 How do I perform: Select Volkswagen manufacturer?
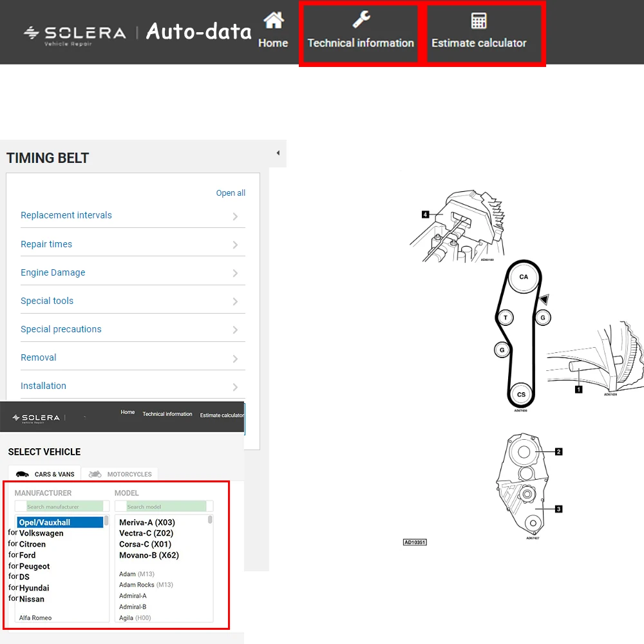[41, 533]
